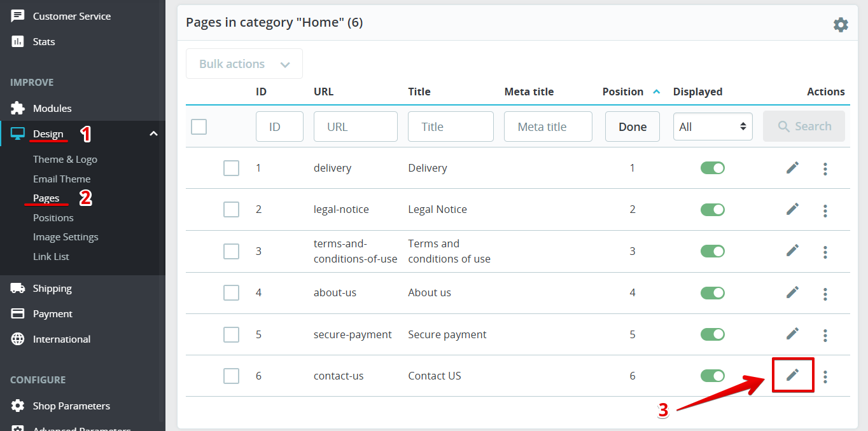Click the edit pencil for Contact US
The width and height of the screenshot is (868, 431).
(x=792, y=375)
